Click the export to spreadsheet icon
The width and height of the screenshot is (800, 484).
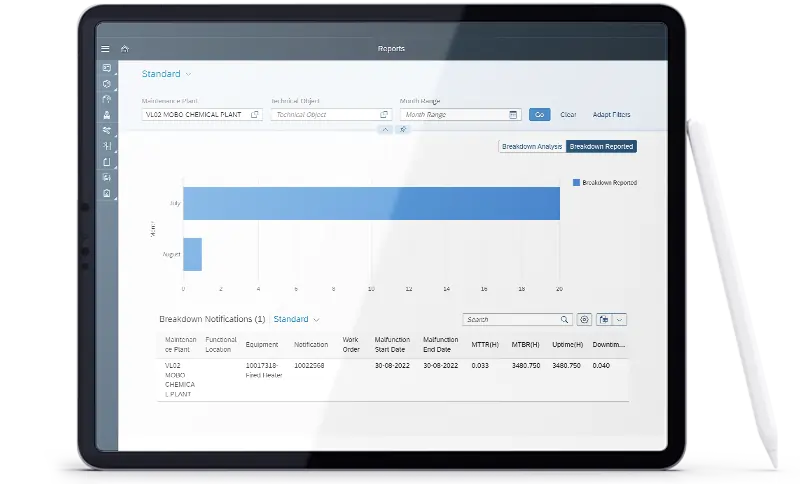[603, 320]
